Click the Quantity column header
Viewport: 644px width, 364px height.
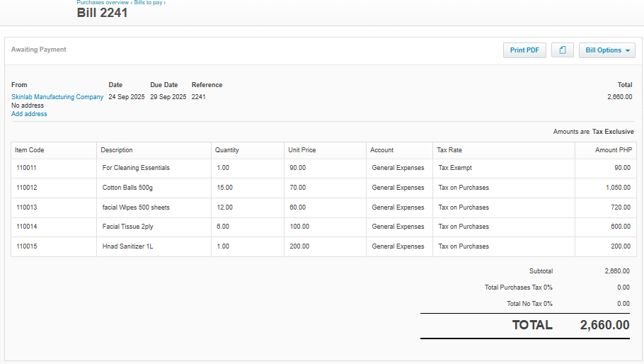pos(226,150)
